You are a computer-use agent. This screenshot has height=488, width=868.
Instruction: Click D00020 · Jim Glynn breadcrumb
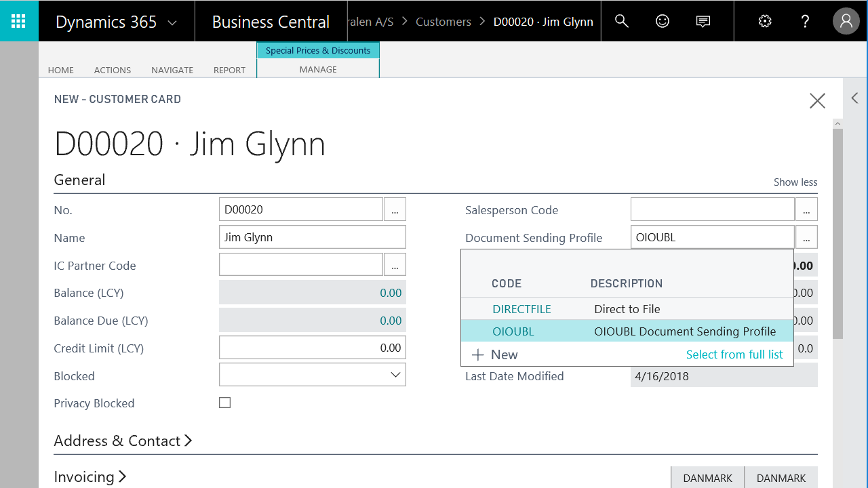point(543,22)
